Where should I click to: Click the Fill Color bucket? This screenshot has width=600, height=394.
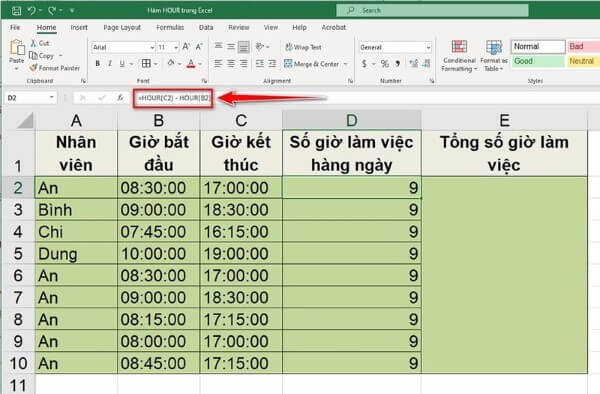tap(171, 63)
